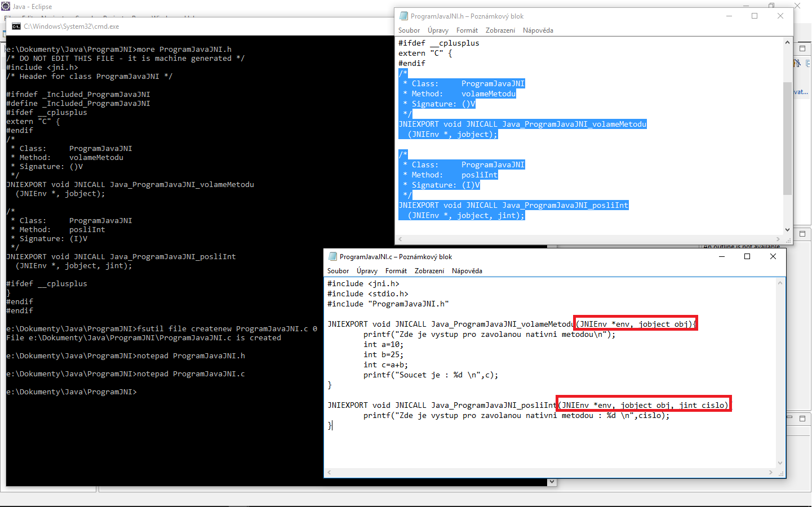Click the maximize panel icon on Eclipse's upper right panel

coord(802,47)
